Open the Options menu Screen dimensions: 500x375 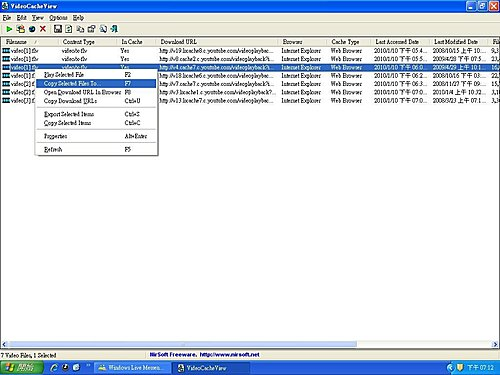58,18
